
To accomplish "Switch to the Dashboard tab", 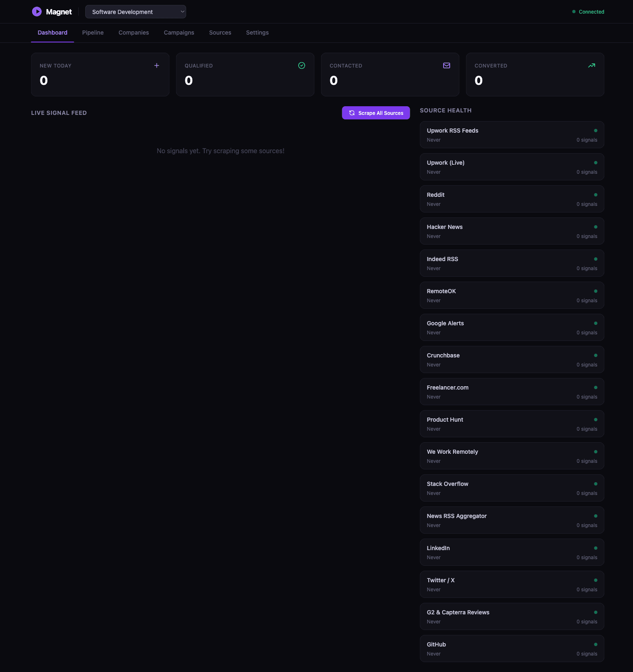I will click(x=52, y=33).
